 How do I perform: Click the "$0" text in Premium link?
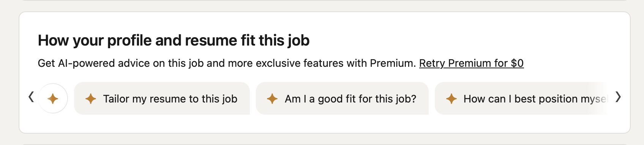(x=517, y=63)
